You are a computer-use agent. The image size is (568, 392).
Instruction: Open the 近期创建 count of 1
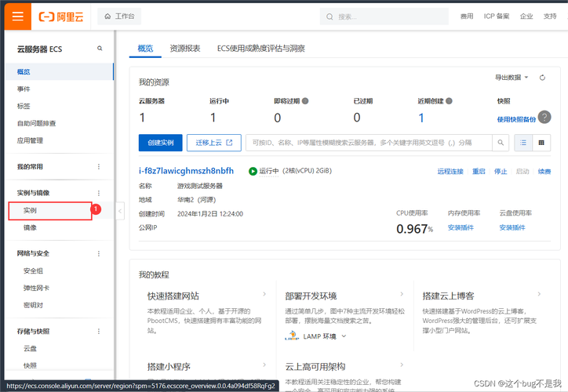421,118
